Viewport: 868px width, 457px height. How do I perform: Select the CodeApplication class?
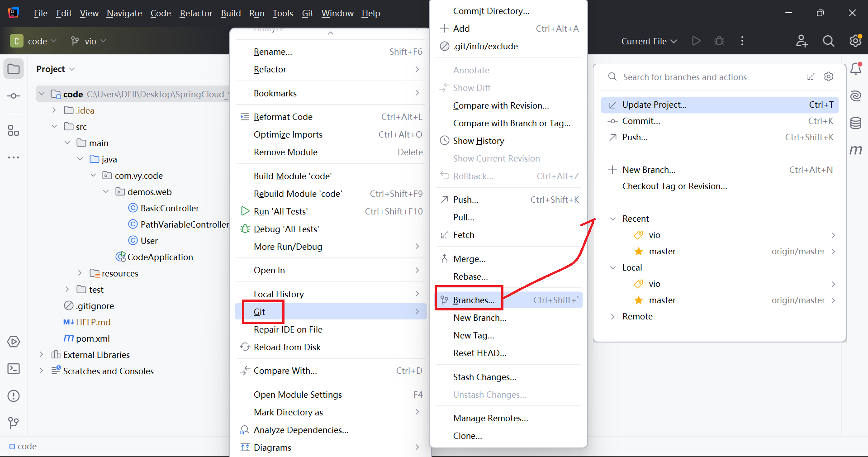point(155,257)
